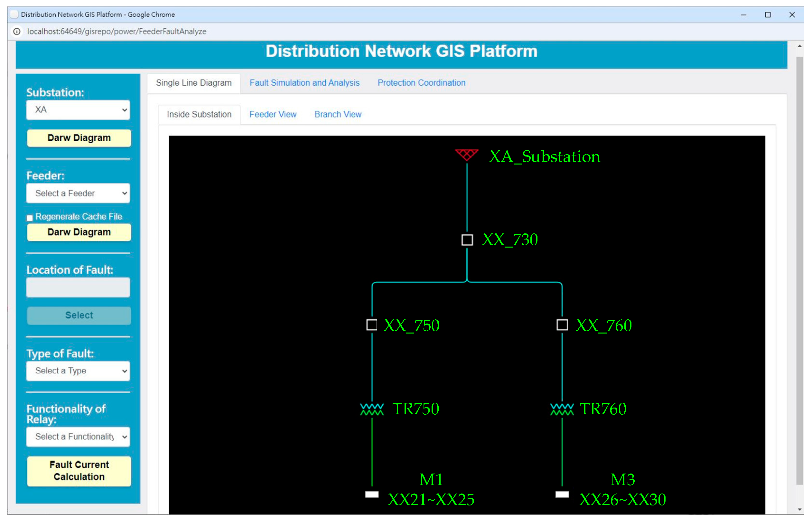Screen dimensions: 812x527
Task: Toggle Regenerate Cache File checkbox
Action: pos(30,218)
